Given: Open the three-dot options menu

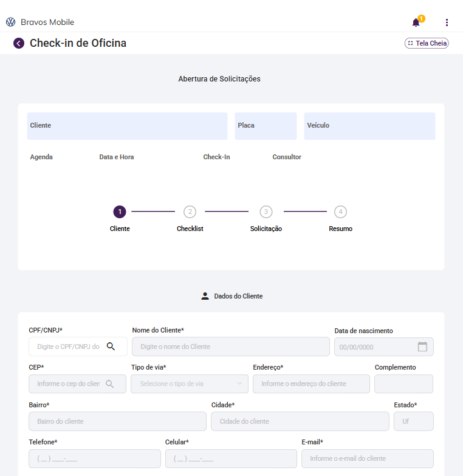Looking at the screenshot, I should tap(447, 22).
